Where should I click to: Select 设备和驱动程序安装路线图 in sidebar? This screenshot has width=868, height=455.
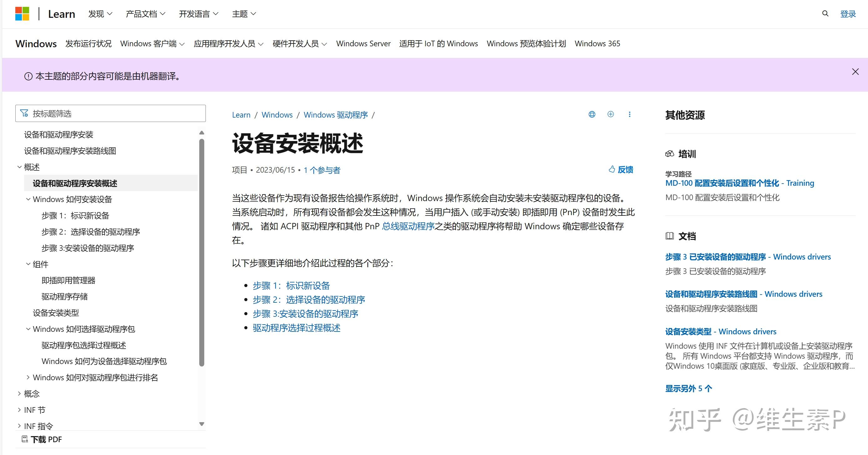[x=70, y=151]
